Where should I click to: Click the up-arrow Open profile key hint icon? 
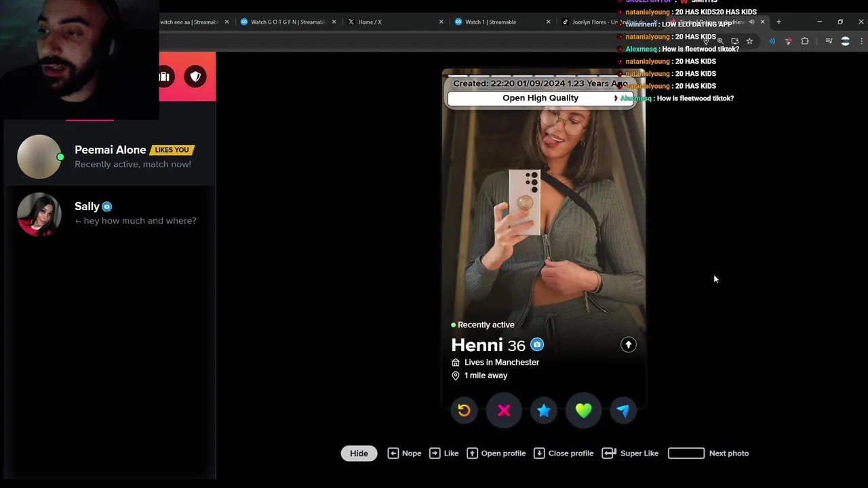tap(472, 453)
